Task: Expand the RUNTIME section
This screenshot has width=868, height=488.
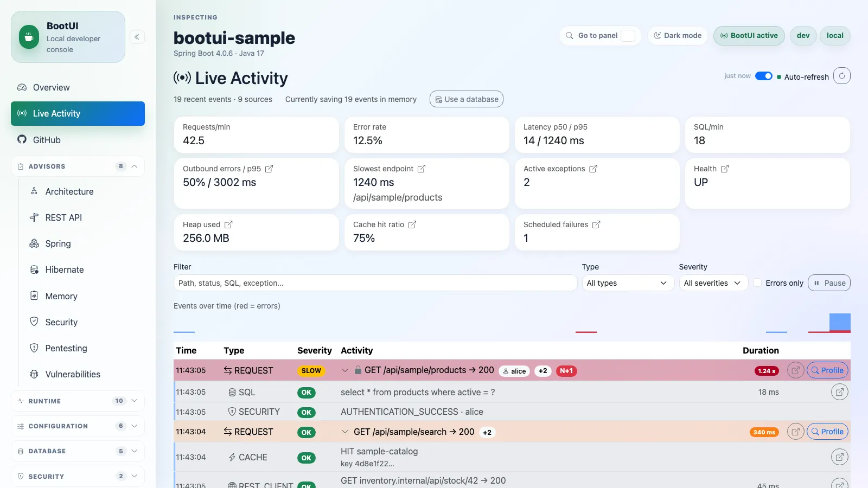Action: click(78, 401)
